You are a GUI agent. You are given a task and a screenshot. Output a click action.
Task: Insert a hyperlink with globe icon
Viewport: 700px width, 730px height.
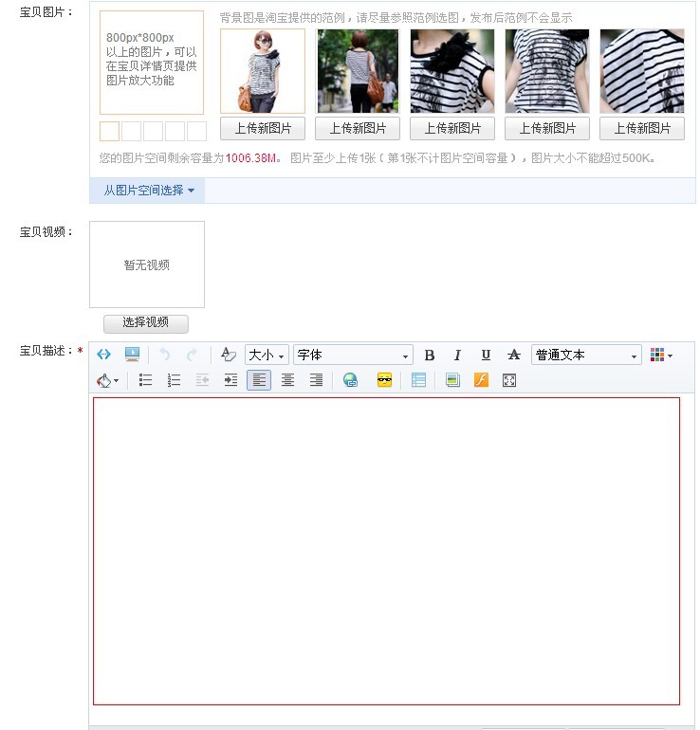point(350,380)
